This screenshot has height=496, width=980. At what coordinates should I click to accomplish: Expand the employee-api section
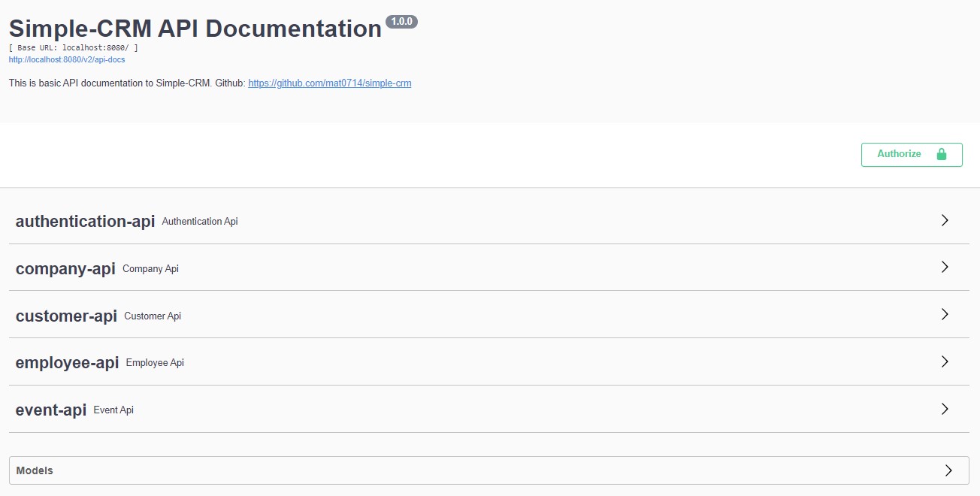(x=67, y=361)
